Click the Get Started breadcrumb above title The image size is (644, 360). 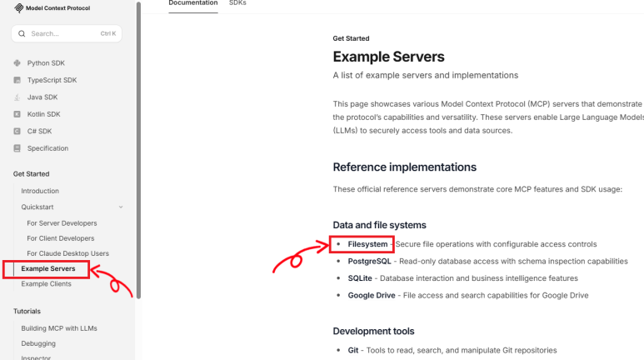(x=352, y=38)
